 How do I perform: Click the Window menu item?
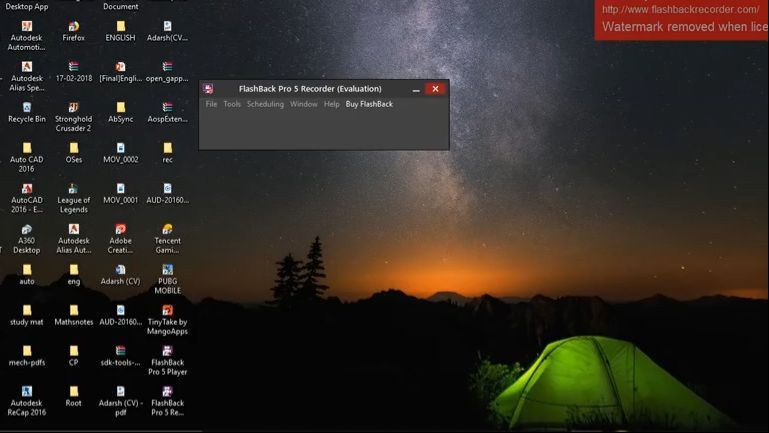[x=303, y=104]
